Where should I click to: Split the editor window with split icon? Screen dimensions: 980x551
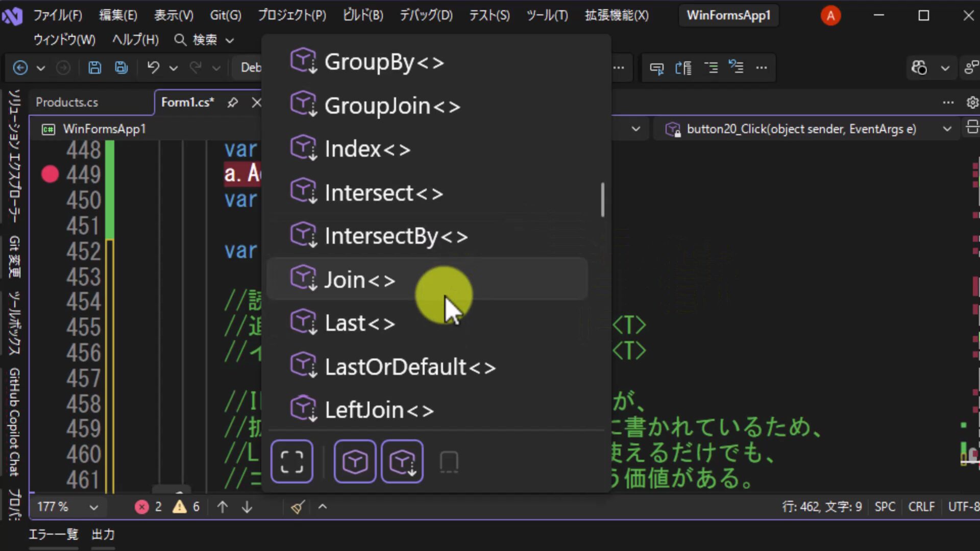pyautogui.click(x=972, y=127)
